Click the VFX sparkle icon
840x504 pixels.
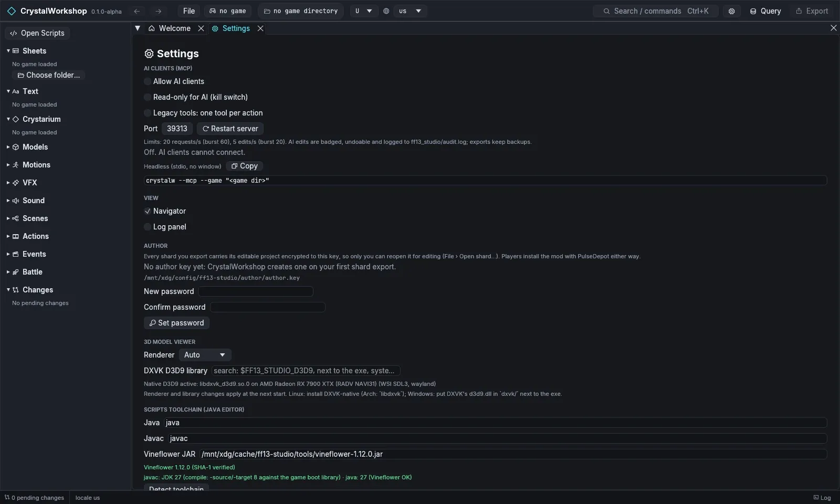(x=16, y=183)
